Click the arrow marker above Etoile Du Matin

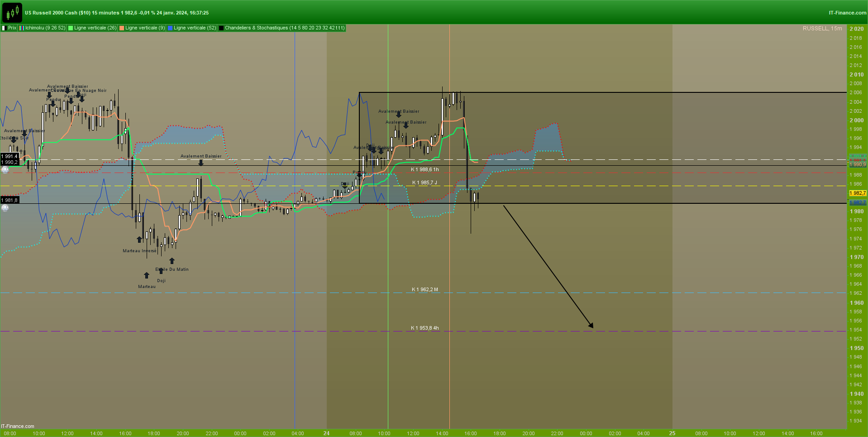point(172,261)
